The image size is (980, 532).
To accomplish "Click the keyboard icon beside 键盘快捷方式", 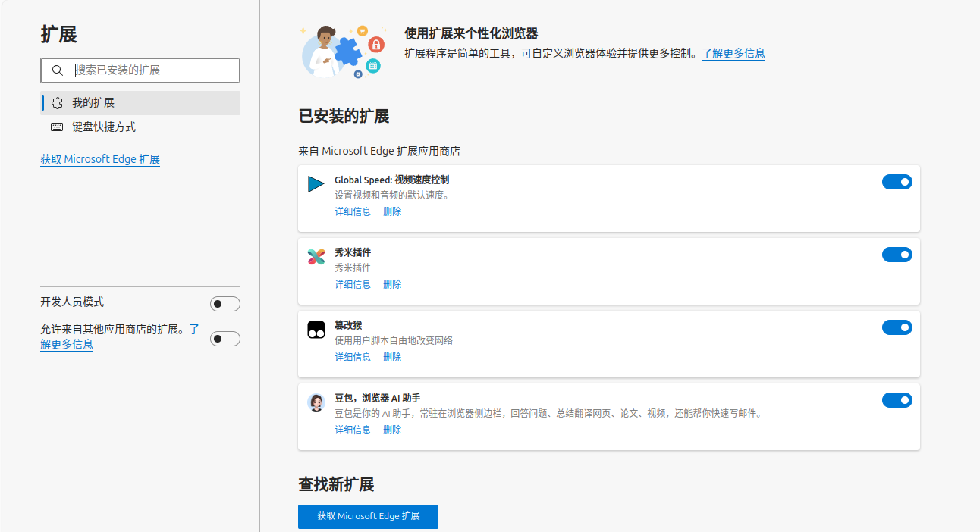I will (57, 127).
